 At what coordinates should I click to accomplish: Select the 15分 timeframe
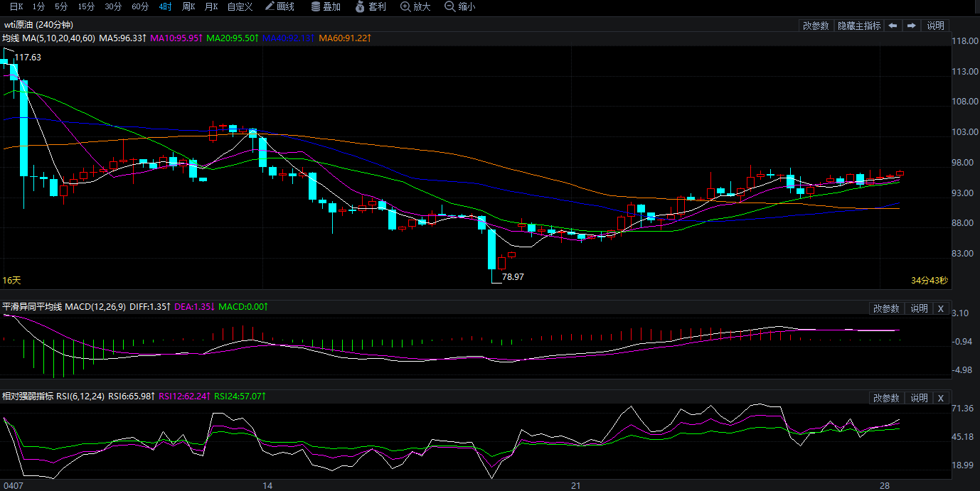(x=86, y=7)
